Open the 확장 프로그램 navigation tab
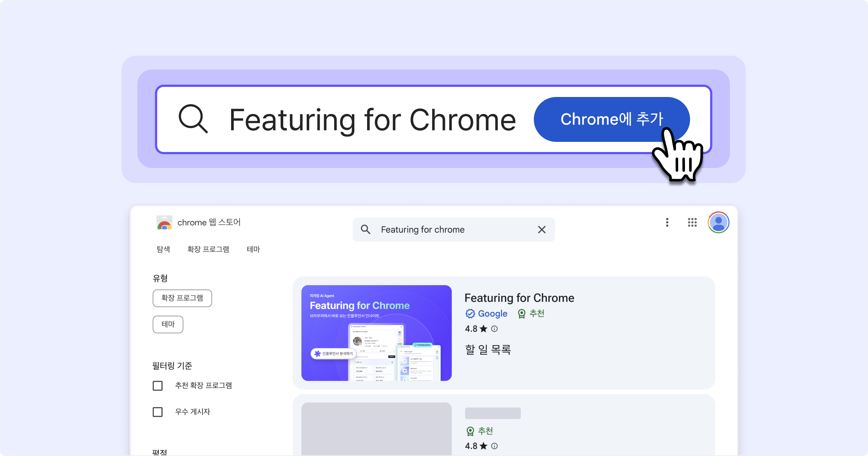 208,249
